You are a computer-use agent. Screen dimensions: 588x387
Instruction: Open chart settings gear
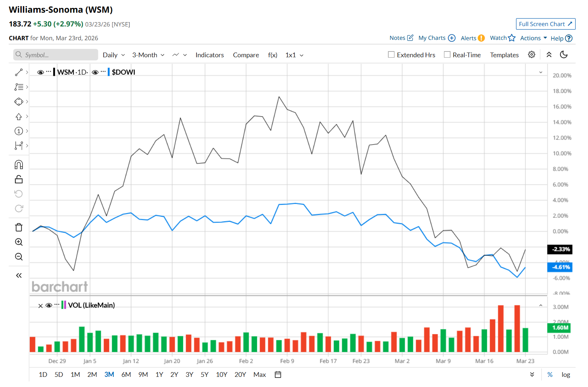531,55
